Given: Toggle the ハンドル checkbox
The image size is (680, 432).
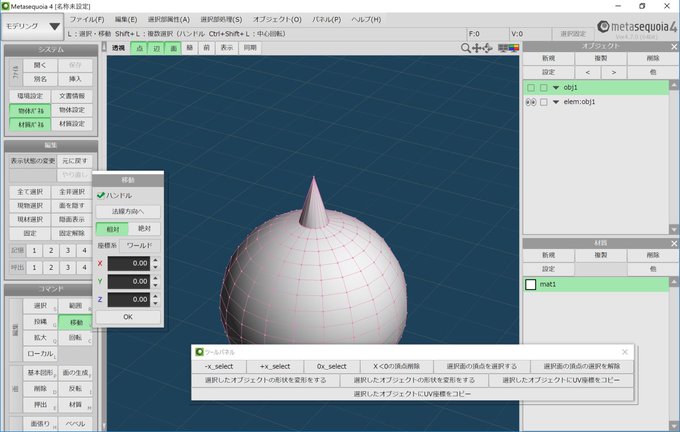Looking at the screenshot, I should pos(101,196).
